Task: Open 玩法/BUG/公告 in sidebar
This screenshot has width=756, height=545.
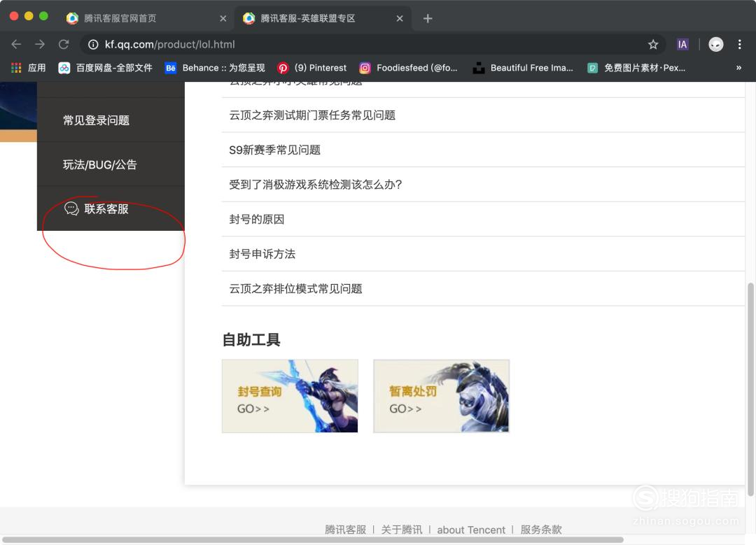Action: tap(111, 164)
